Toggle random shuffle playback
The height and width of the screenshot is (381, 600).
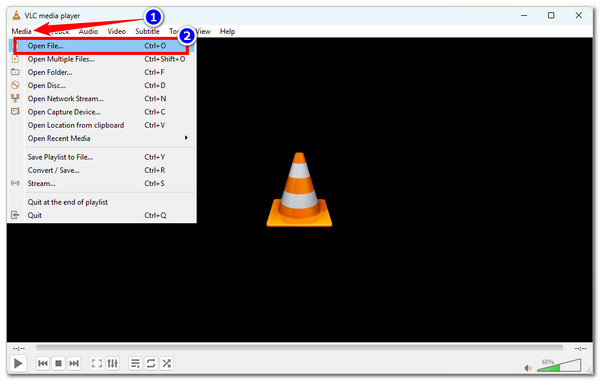[166, 363]
